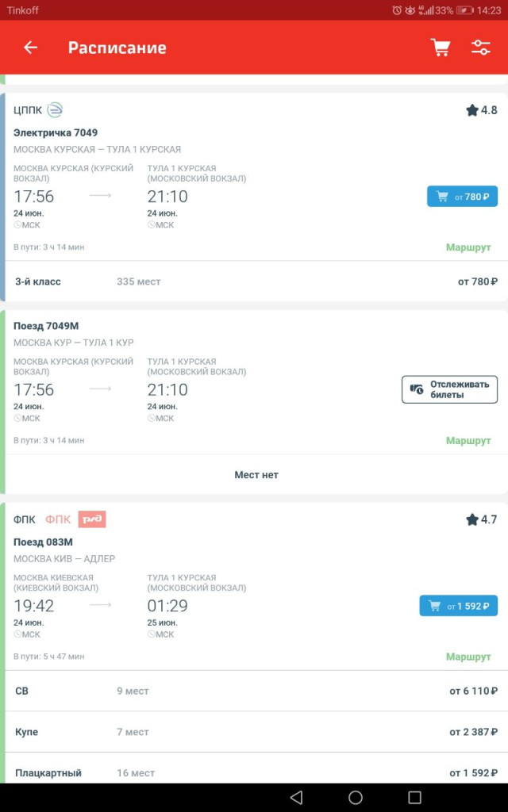
Task: Buy ticket from 1 592 ₽ button
Action: click(459, 606)
